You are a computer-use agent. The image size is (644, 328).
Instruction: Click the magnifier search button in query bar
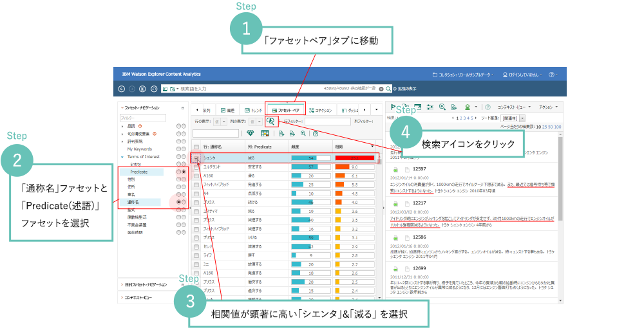[x=388, y=89]
